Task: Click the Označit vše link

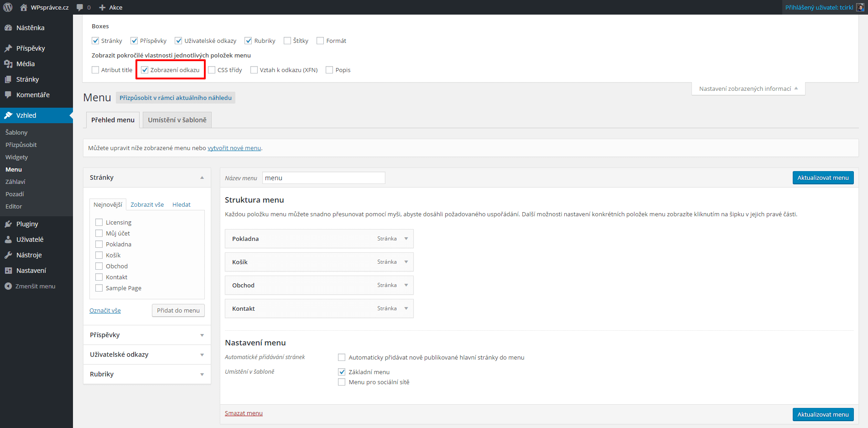Action: 105,310
